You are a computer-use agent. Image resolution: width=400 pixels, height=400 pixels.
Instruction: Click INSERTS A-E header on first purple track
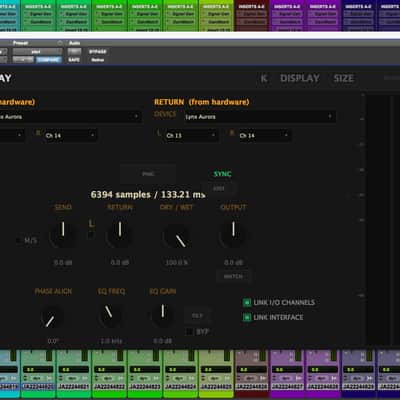287,6
